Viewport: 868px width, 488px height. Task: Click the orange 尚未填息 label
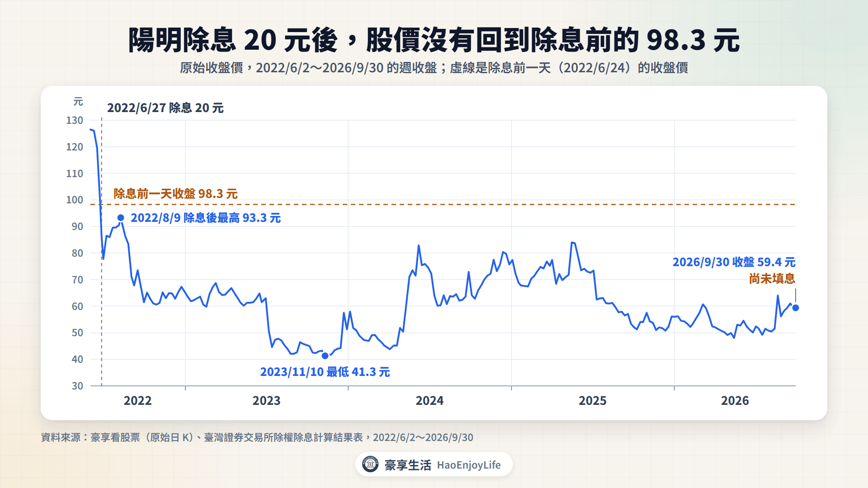[x=772, y=279]
